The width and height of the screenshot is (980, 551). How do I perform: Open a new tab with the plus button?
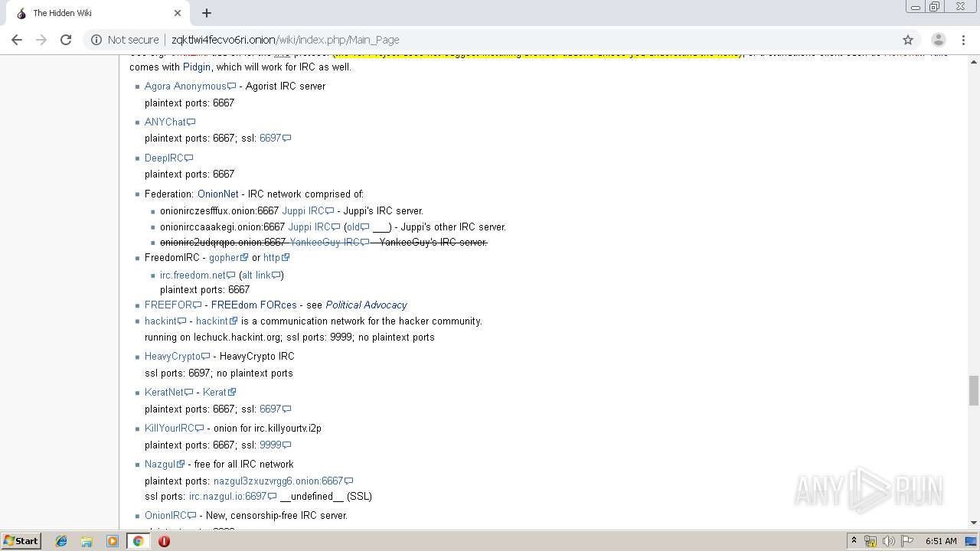(207, 13)
